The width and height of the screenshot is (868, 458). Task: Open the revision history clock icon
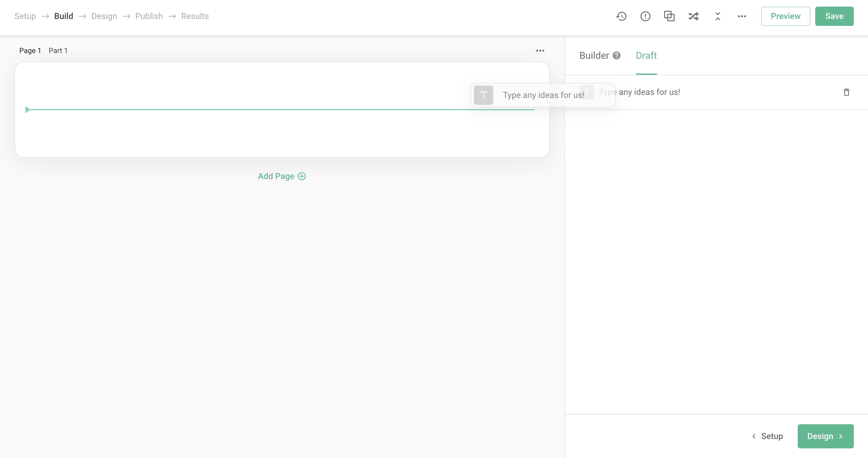pyautogui.click(x=621, y=16)
